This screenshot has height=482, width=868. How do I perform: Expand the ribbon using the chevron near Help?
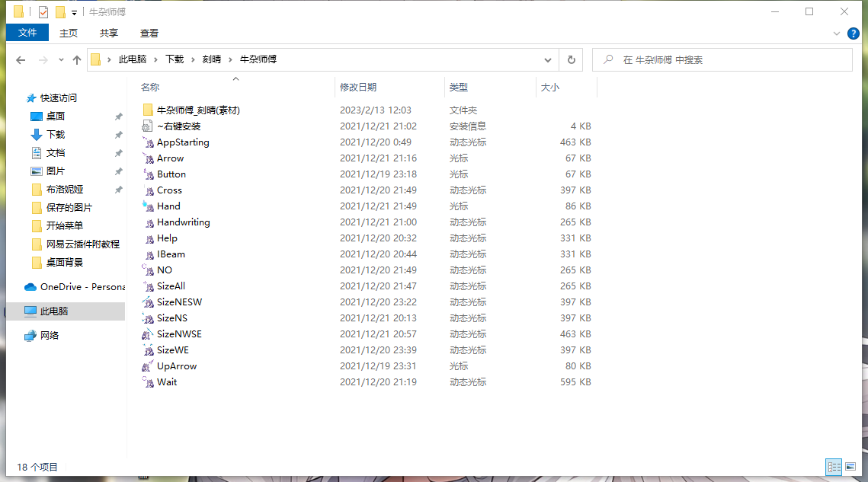point(837,34)
